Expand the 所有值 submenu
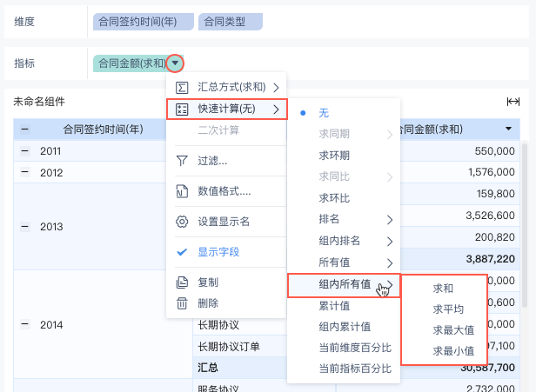 coord(344,262)
